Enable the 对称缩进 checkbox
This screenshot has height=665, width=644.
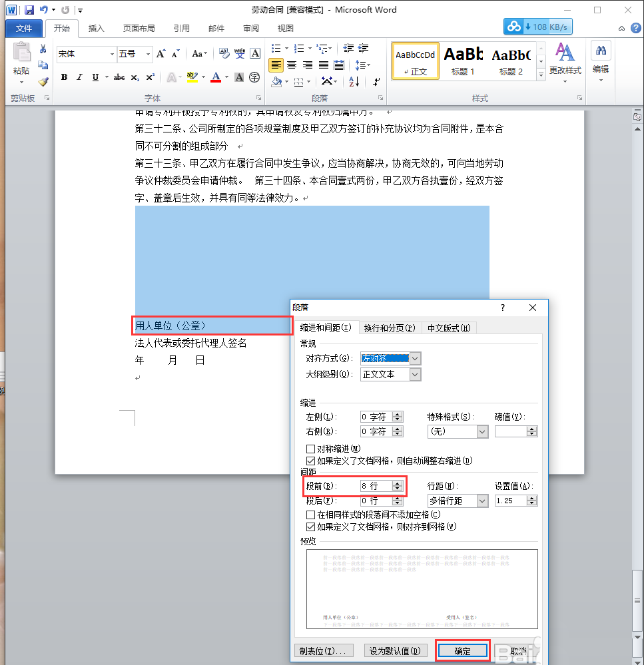pyautogui.click(x=310, y=448)
